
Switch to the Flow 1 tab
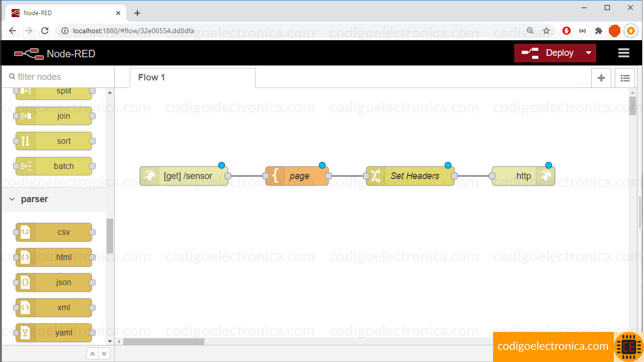pos(192,77)
